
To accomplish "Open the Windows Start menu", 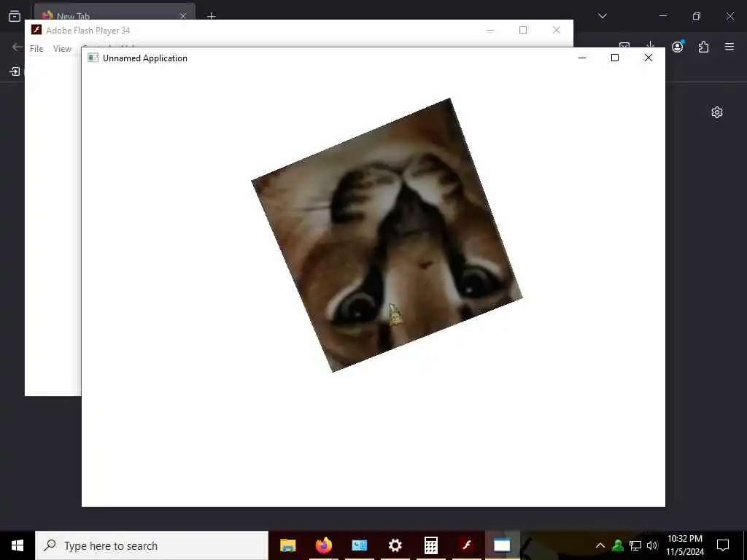I will [x=18, y=545].
